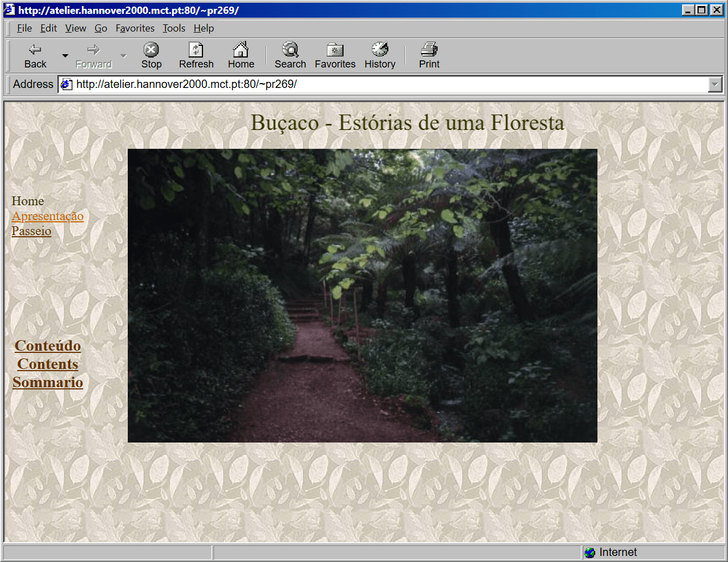Open the File menu
Image resolution: width=728 pixels, height=562 pixels.
click(24, 28)
